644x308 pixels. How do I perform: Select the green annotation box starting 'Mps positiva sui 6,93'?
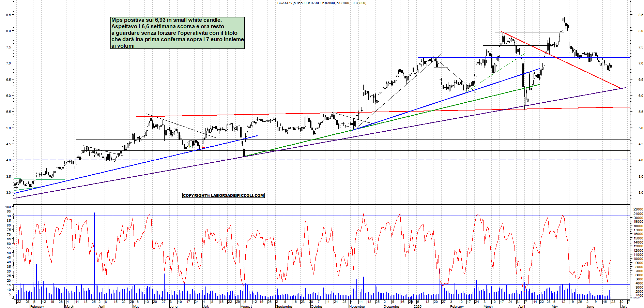(178, 33)
